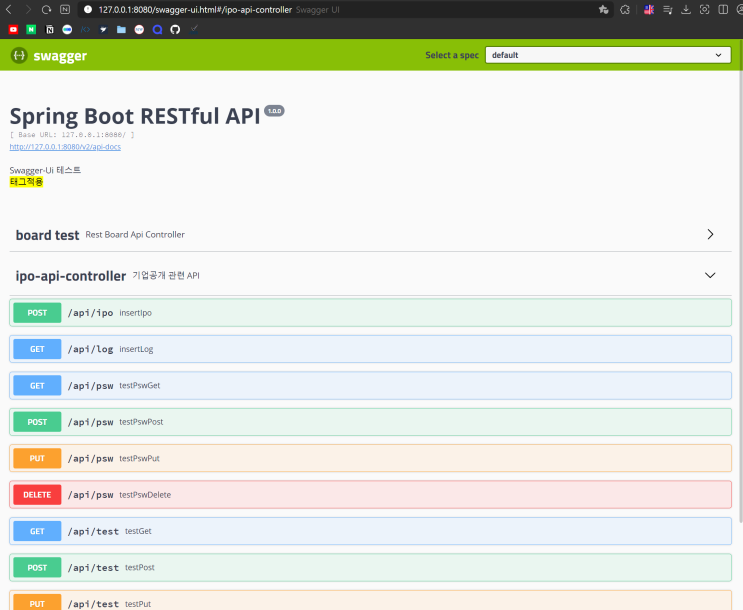Expand DELETE /api/psw testPswDelete operation
Viewport: 743px width, 610px height.
click(x=371, y=495)
